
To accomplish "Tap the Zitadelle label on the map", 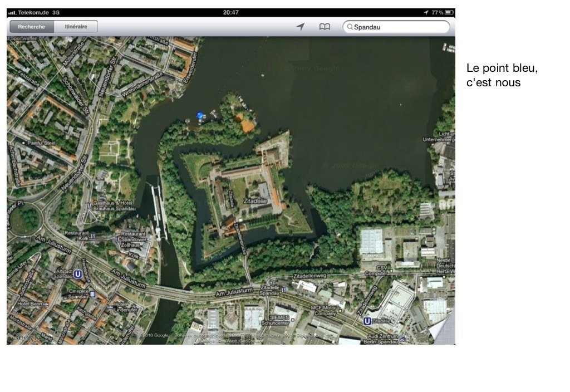I will [255, 200].
